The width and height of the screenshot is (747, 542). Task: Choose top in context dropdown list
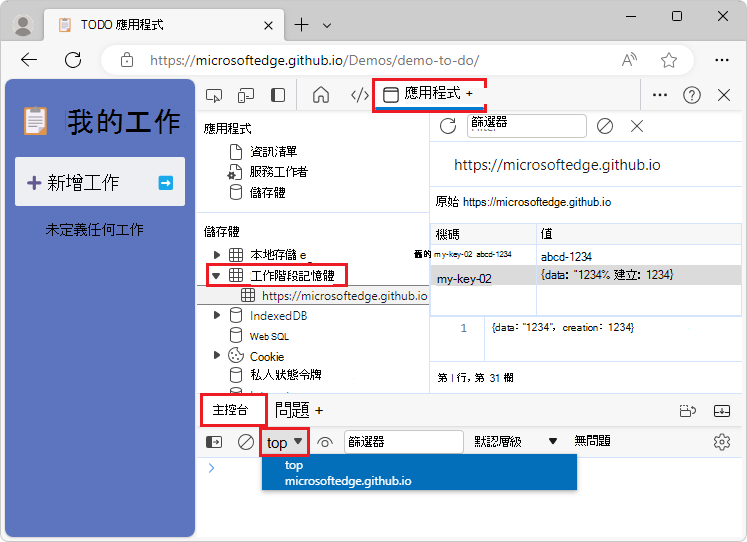419,465
